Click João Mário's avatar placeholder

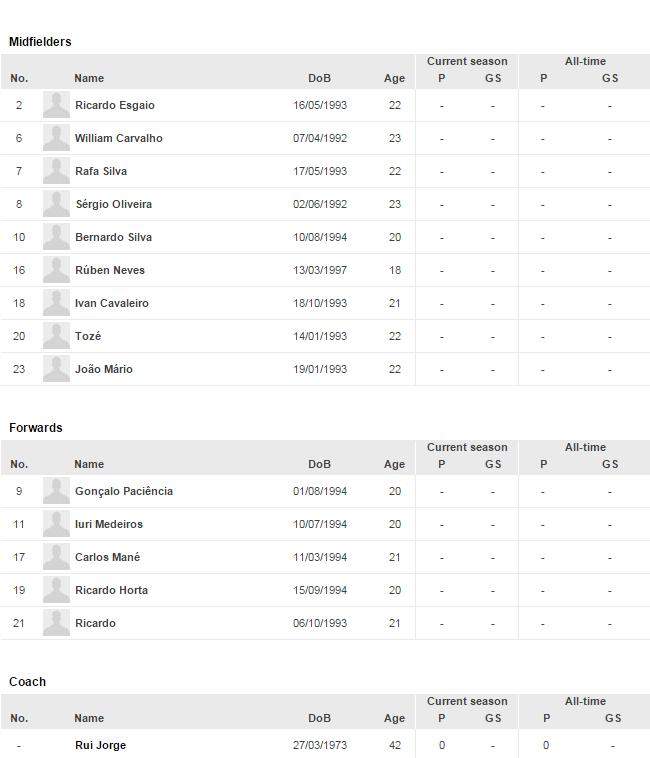56,369
